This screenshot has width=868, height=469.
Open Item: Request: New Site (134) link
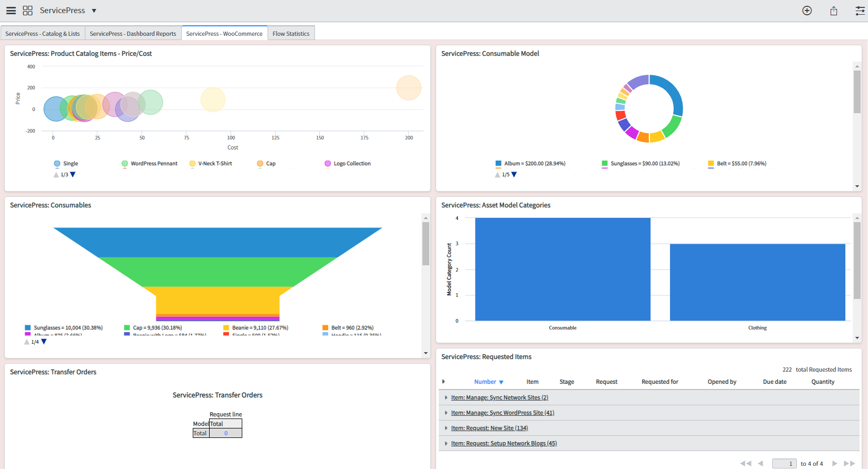point(489,428)
